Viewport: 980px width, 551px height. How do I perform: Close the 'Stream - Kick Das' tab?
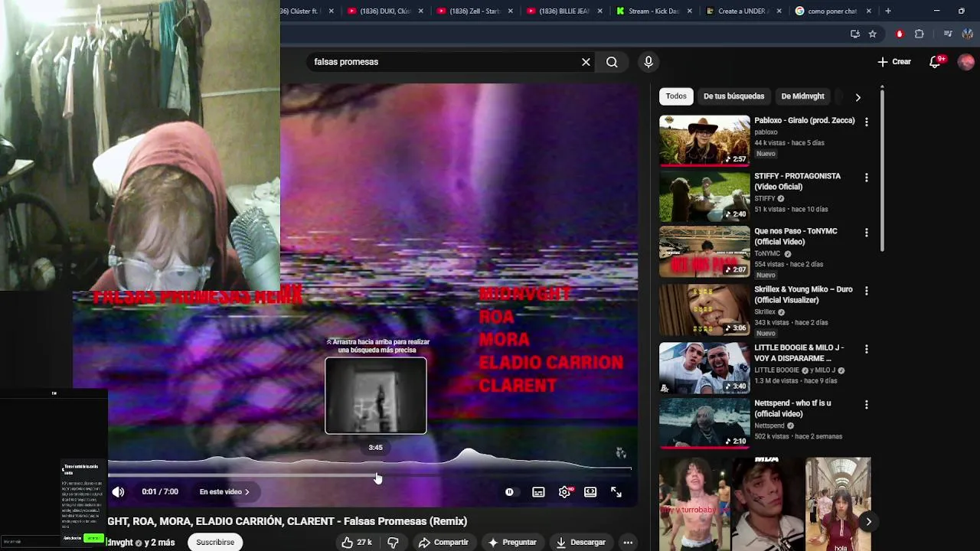(690, 11)
